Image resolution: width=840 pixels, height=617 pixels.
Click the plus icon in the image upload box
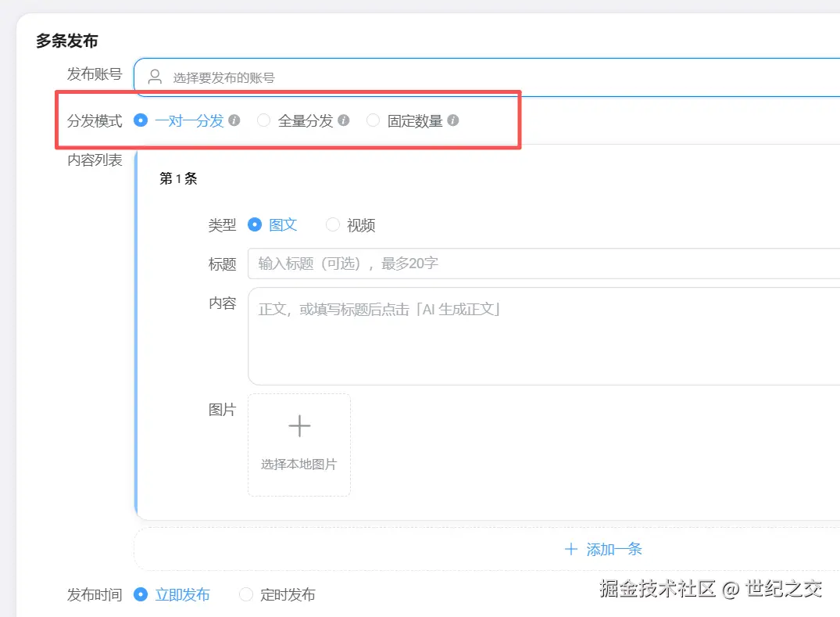click(299, 425)
